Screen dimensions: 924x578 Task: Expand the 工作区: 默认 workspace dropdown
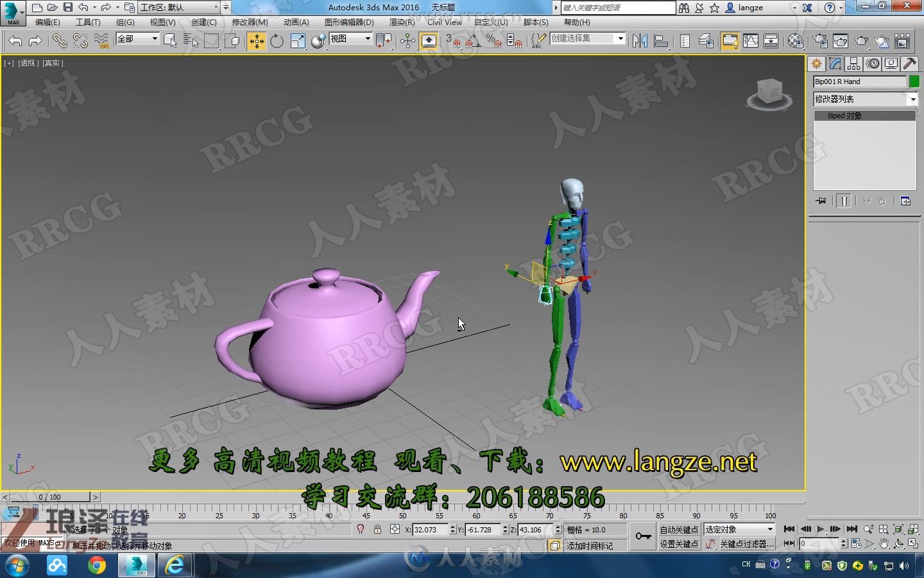pos(215,8)
